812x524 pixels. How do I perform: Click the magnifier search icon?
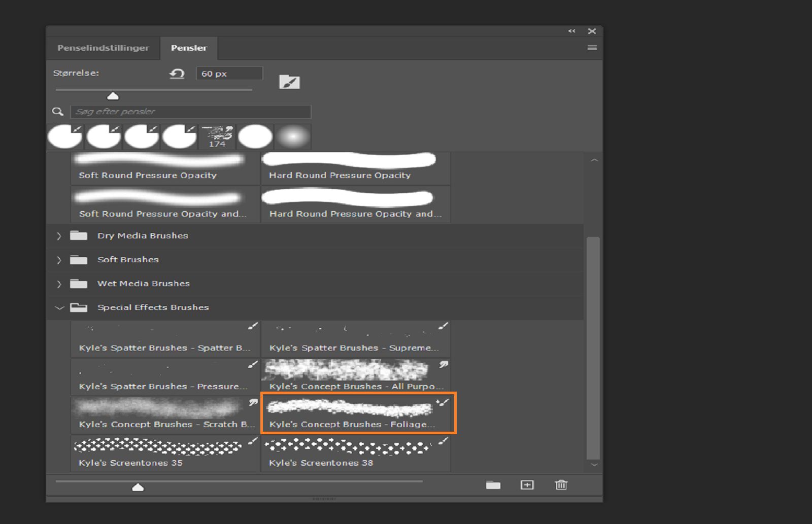point(58,112)
